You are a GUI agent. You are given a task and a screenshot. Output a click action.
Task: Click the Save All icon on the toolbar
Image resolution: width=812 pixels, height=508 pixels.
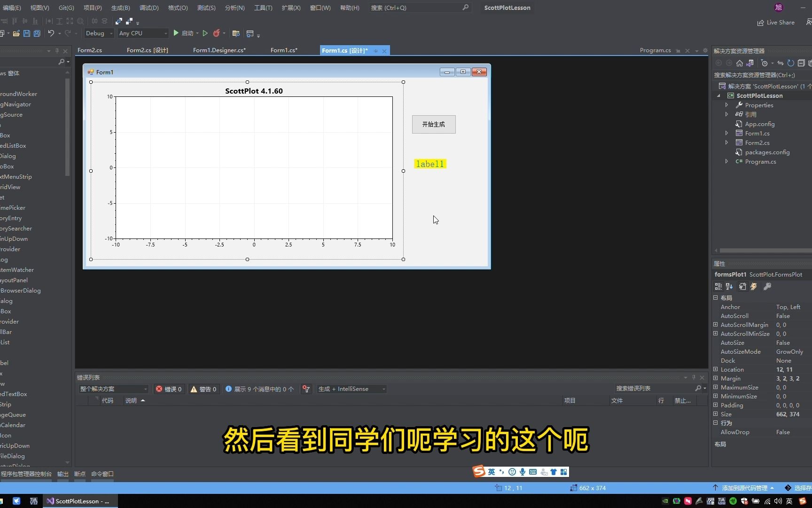(x=37, y=33)
